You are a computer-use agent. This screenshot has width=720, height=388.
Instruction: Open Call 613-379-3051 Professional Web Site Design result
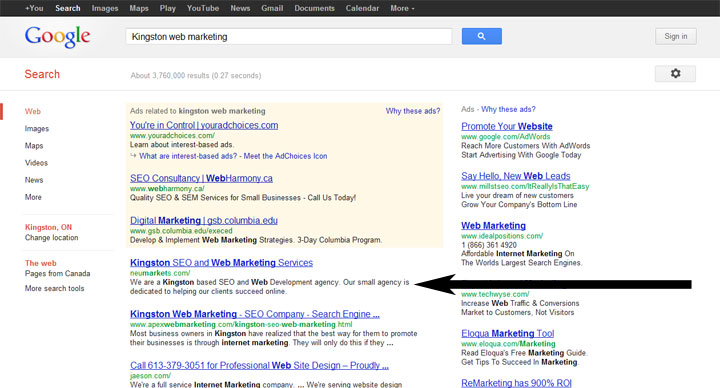pos(259,366)
